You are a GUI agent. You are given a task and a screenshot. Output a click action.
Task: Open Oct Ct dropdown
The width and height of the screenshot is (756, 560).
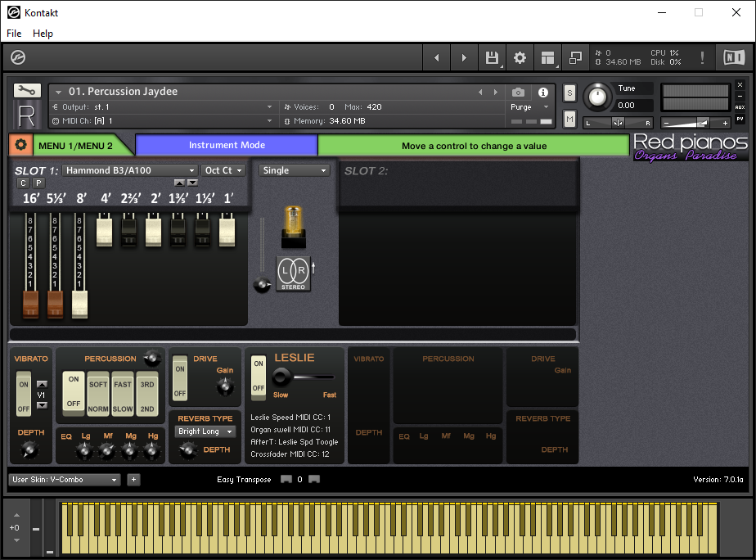click(x=223, y=170)
